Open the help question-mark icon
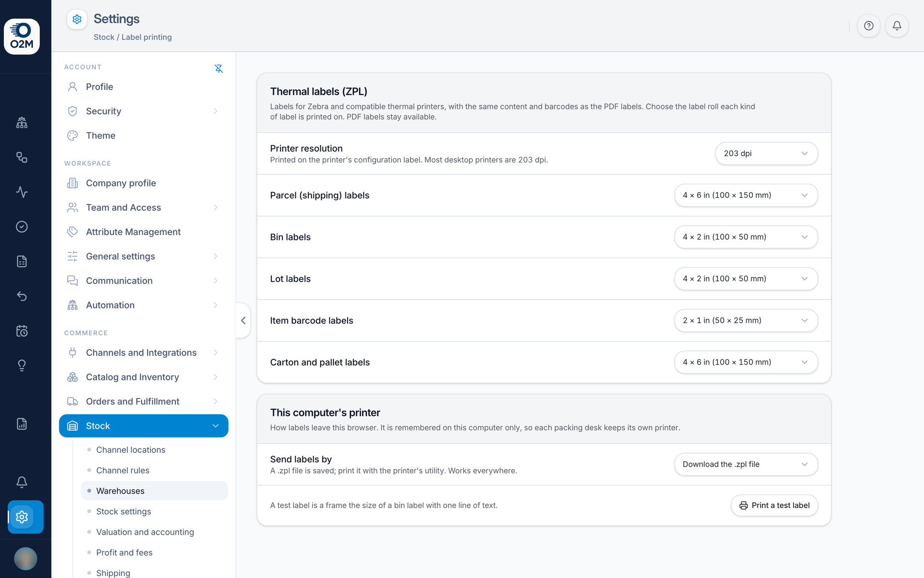Screen dimensions: 924x578 [869, 26]
